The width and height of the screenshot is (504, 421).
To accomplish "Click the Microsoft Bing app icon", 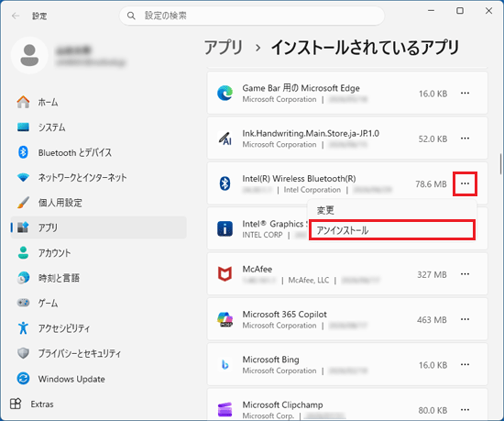I will click(225, 365).
